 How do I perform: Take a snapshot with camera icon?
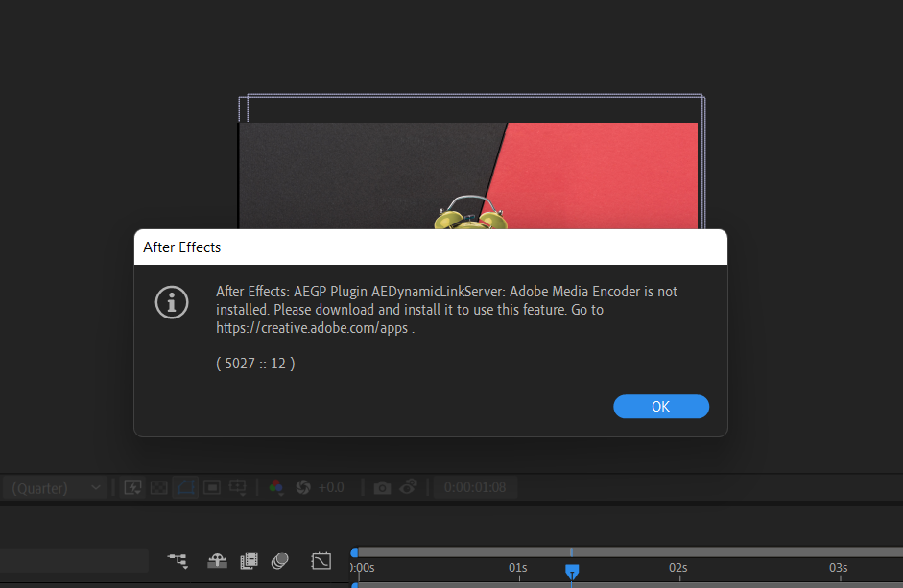[x=382, y=488]
